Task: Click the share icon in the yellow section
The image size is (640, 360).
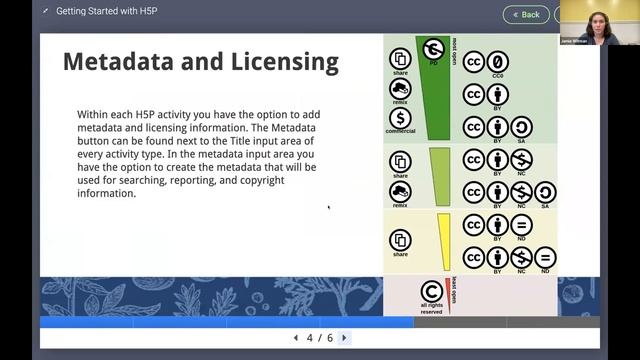Action: [x=400, y=240]
